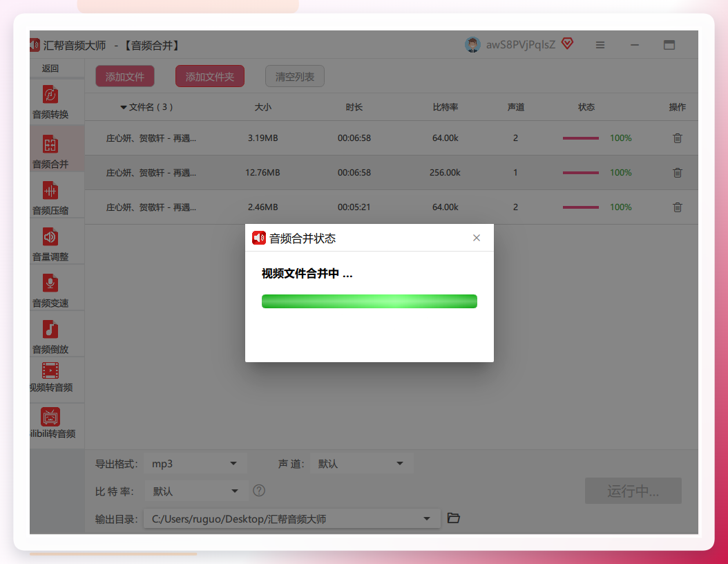Select file name in 3.19MB row
The width and height of the screenshot is (728, 564).
pyautogui.click(x=151, y=138)
